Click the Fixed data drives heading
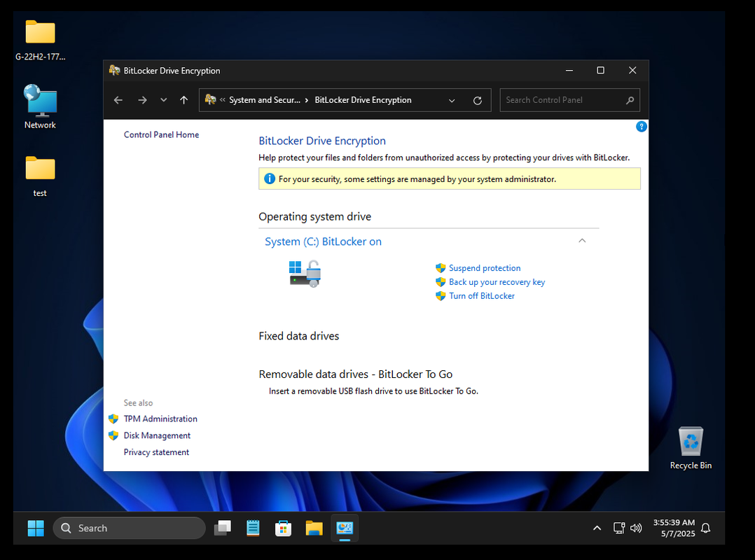The image size is (755, 560). [x=298, y=336]
